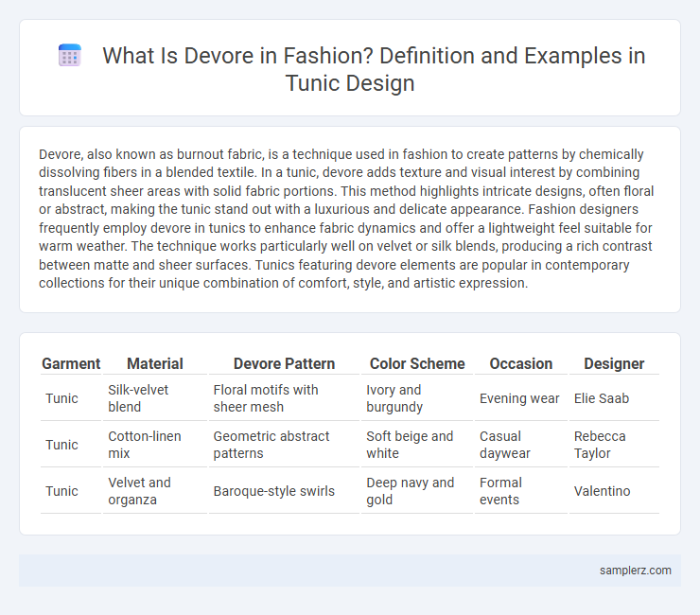The height and width of the screenshot is (615, 700).
Task: Select the Soft beige and white cell
Action: tap(417, 445)
